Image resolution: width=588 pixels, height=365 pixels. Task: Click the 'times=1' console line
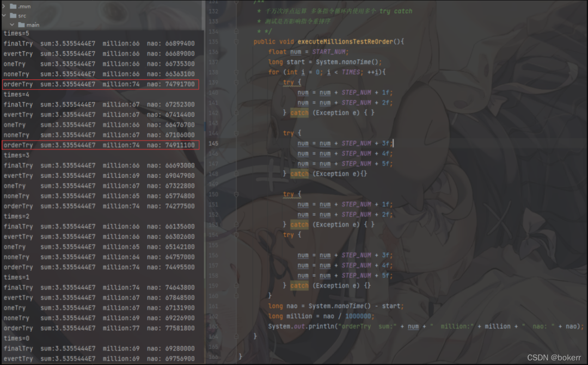point(16,277)
